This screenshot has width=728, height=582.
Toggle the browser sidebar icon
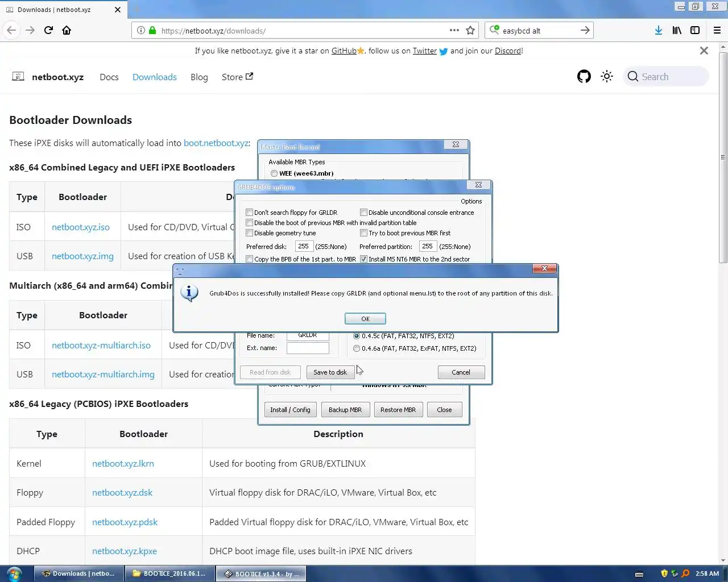695,30
